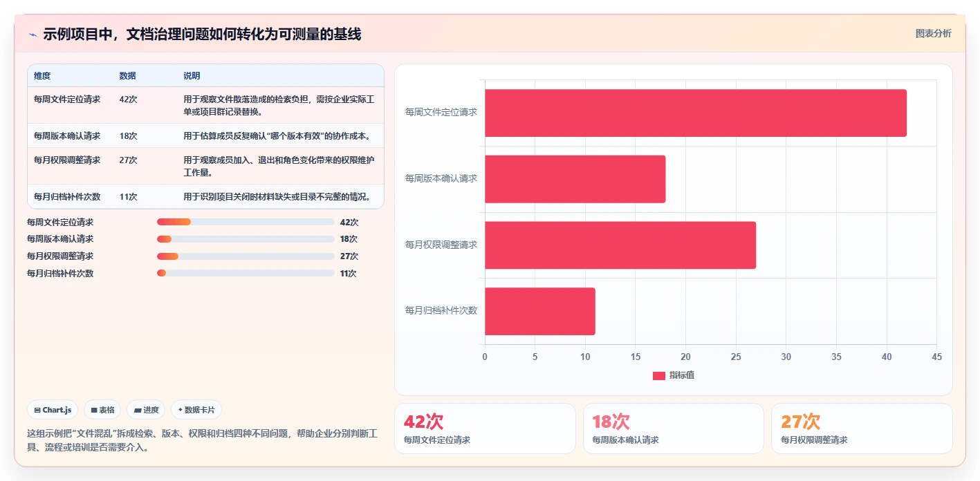Click the x-axis tick label 45
The width and height of the screenshot is (980, 481).
click(936, 357)
